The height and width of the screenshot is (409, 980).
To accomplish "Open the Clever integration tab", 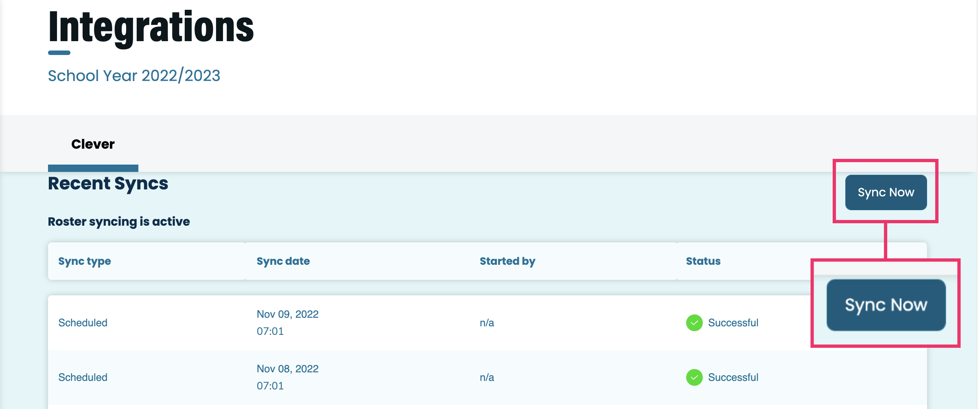I will 93,144.
